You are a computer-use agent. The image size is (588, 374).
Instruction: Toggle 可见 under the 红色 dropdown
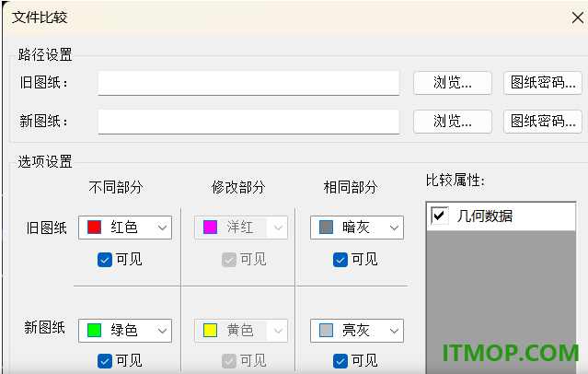pos(105,260)
